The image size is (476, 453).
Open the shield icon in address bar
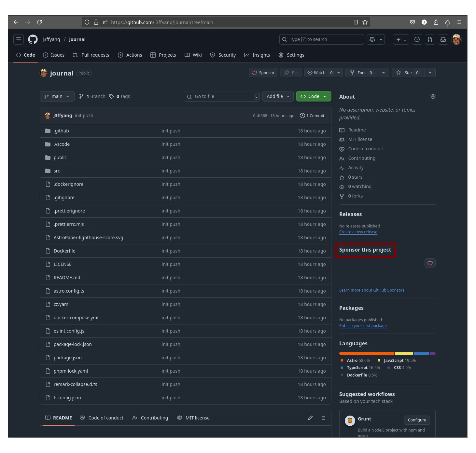pyautogui.click(x=87, y=22)
